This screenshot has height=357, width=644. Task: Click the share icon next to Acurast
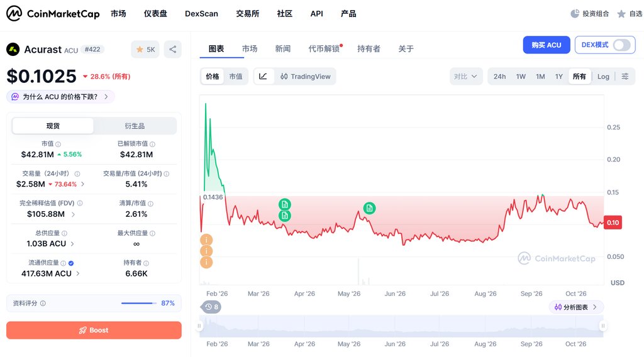172,49
